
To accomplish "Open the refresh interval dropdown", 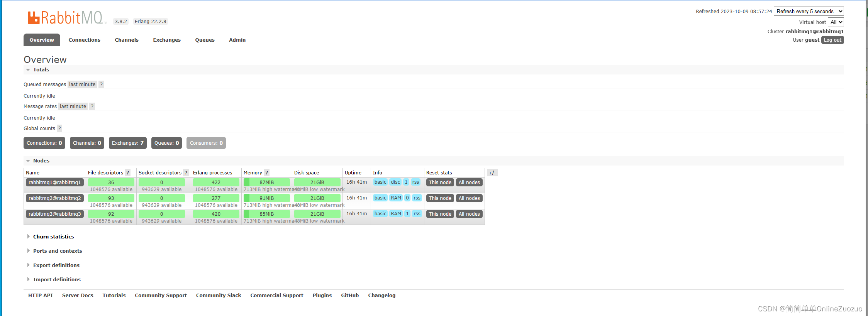I will pyautogui.click(x=809, y=11).
